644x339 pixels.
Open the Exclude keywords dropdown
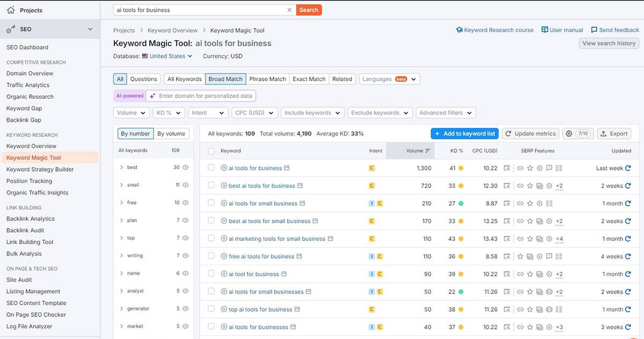[x=380, y=113]
